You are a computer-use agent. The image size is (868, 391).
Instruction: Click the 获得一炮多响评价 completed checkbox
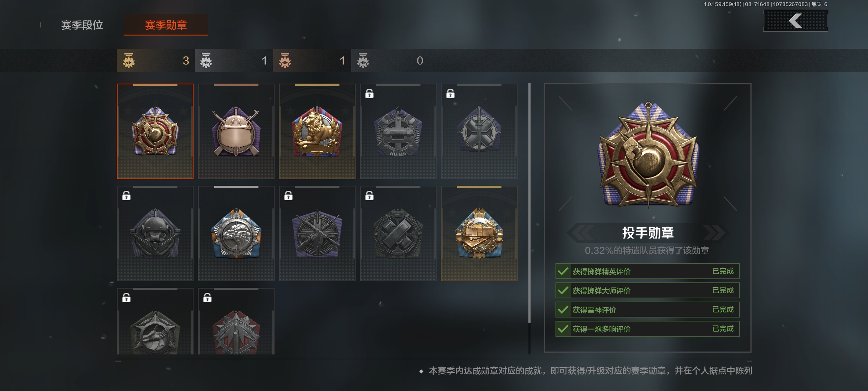pos(563,329)
